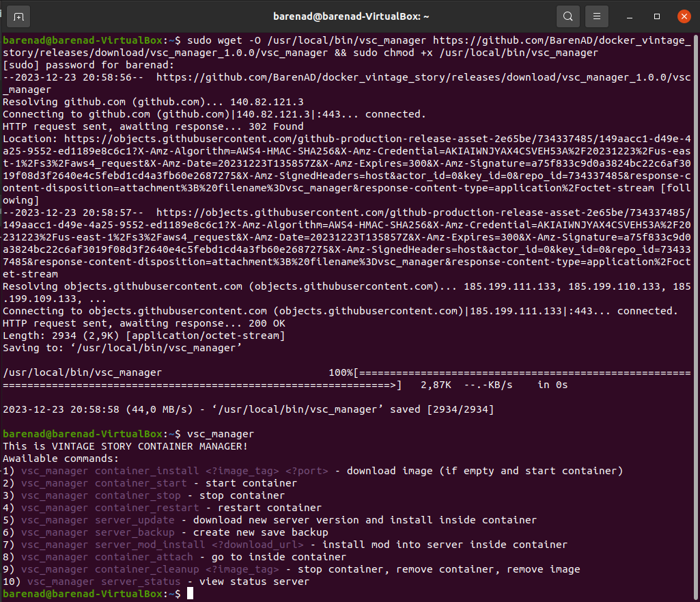The width and height of the screenshot is (700, 602).
Task: Click the vsc_manager server_backup command text
Action: click(x=98, y=532)
